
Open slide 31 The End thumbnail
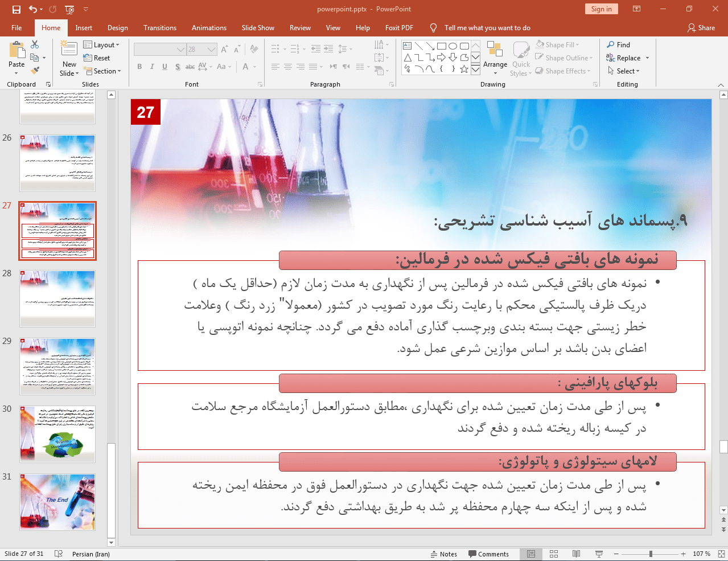pos(57,502)
